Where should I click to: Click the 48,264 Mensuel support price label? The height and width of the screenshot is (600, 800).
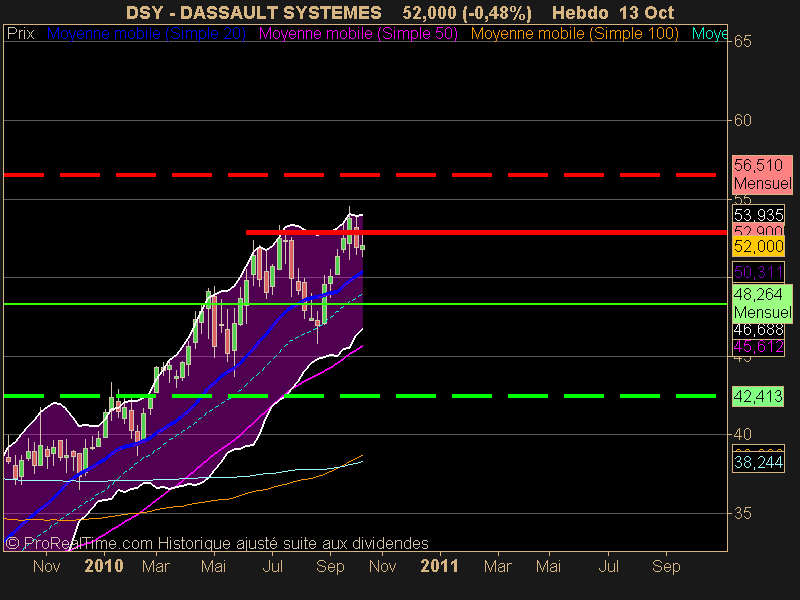coord(762,304)
